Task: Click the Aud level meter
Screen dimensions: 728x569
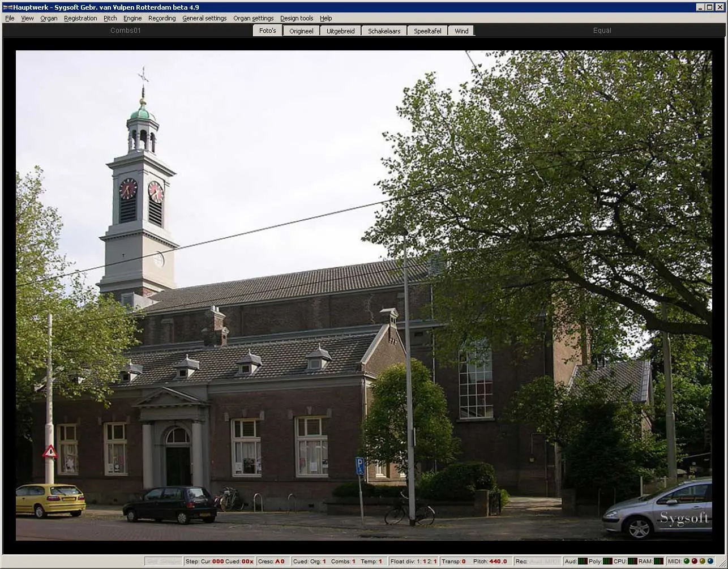Action: 583,561
